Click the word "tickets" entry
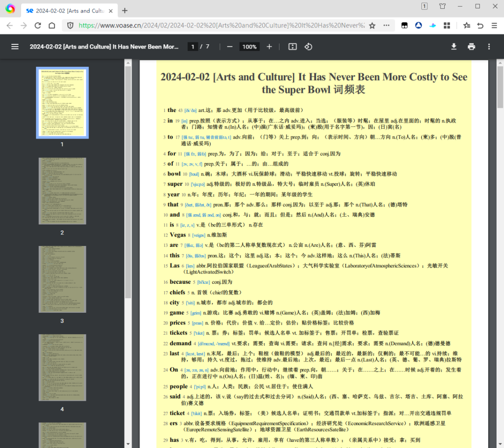Screen dimensions: 504x448 tap(178, 333)
